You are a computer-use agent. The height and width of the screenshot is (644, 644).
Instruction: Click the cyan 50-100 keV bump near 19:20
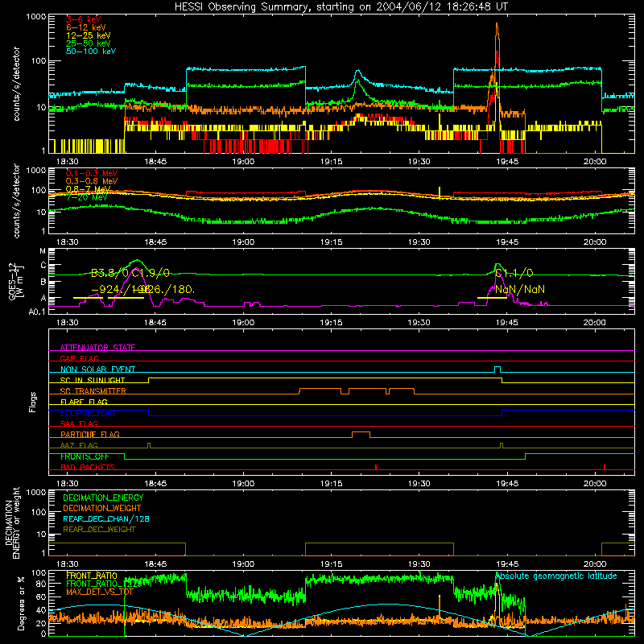point(357,73)
